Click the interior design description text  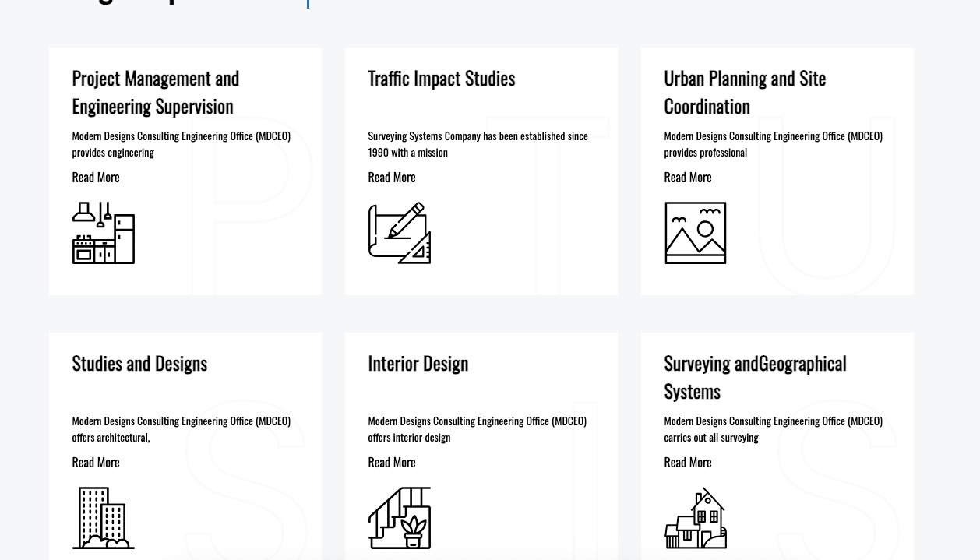coord(477,429)
